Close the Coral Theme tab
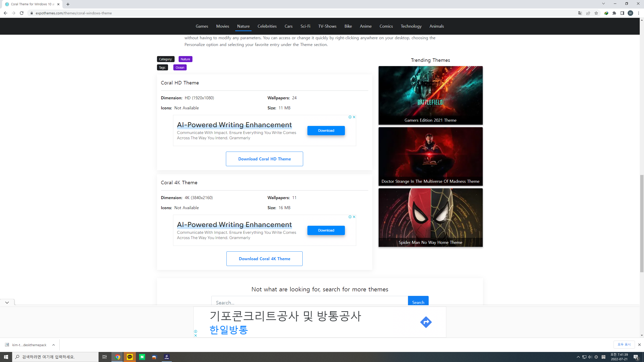 [58, 4]
